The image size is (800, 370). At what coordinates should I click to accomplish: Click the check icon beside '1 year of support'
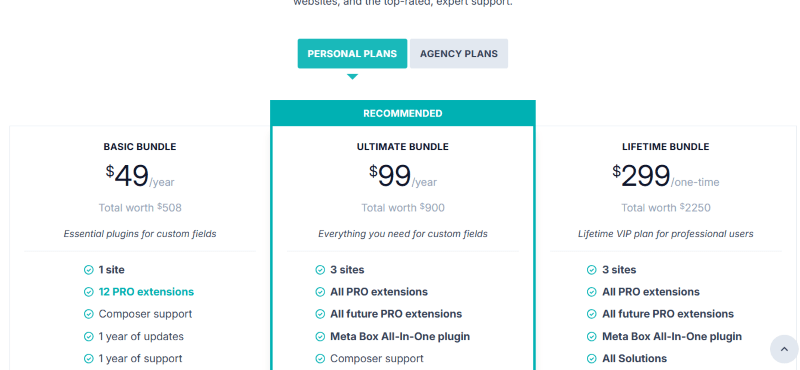[x=89, y=358]
